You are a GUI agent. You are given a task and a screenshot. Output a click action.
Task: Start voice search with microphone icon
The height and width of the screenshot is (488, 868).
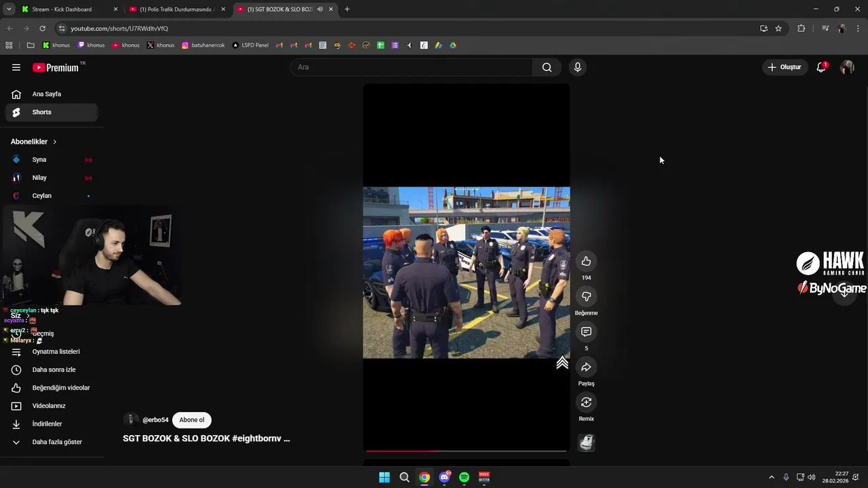pos(577,67)
